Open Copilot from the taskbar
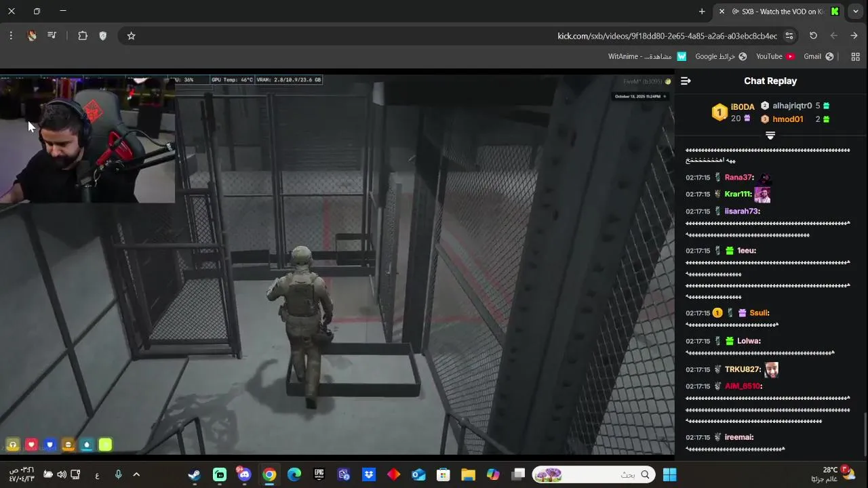The image size is (868, 488). pos(493,474)
